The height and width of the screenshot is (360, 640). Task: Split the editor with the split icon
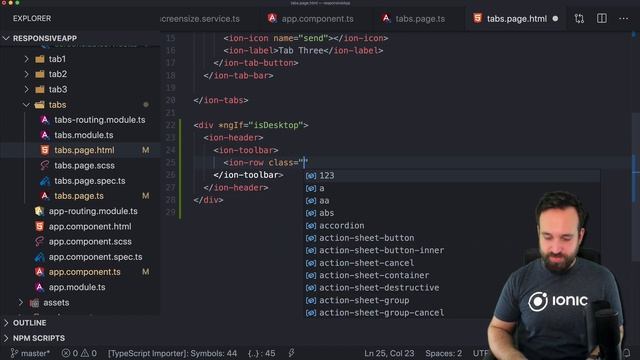602,18
